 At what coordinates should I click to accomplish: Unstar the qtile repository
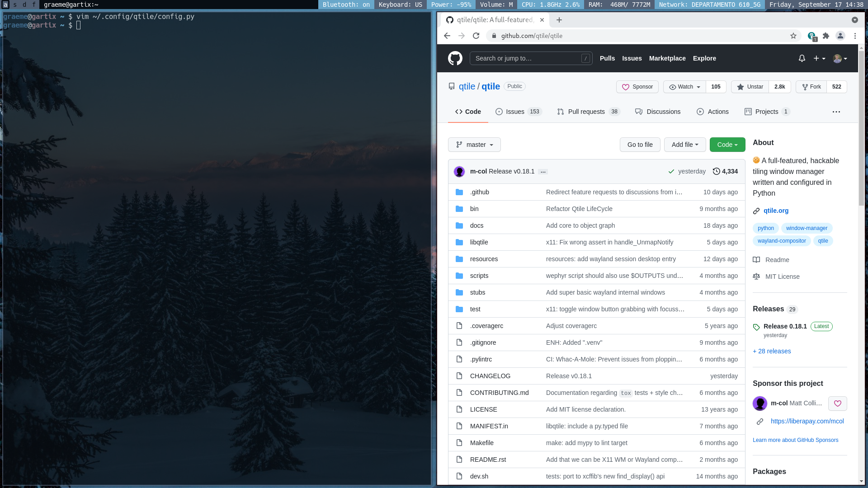(749, 87)
